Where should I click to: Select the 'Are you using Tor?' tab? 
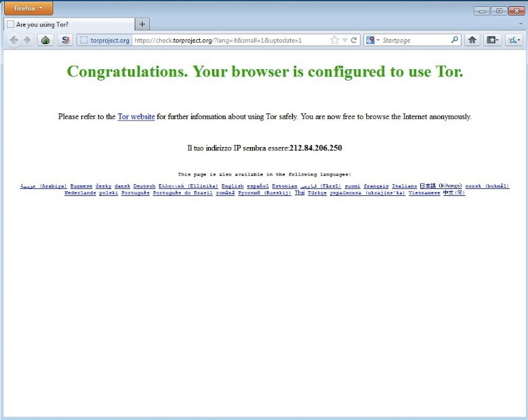tap(69, 24)
